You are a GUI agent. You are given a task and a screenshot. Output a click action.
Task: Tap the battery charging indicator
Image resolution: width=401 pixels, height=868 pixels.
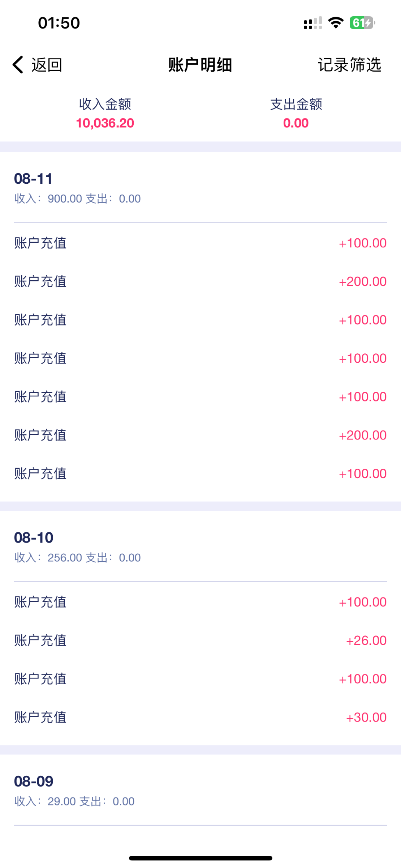(x=362, y=23)
